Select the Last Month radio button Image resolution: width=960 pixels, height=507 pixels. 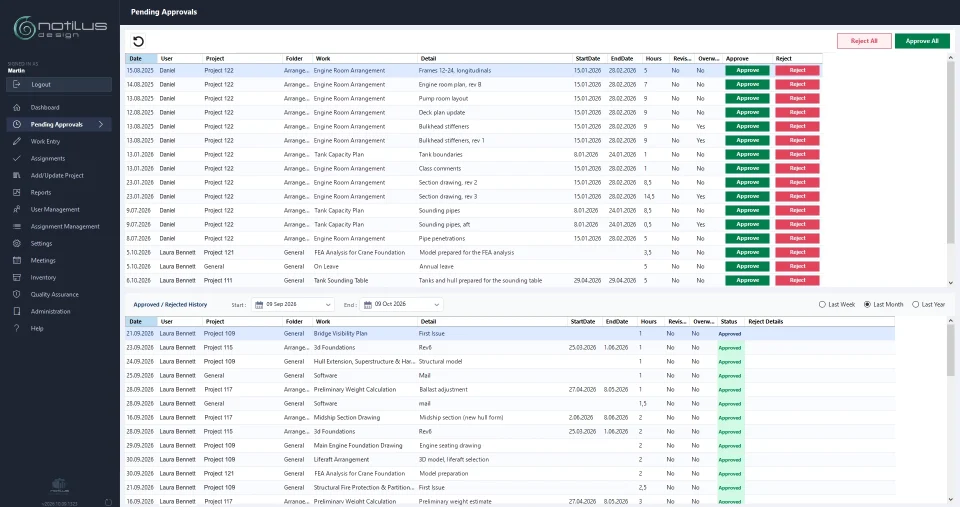[x=867, y=304]
